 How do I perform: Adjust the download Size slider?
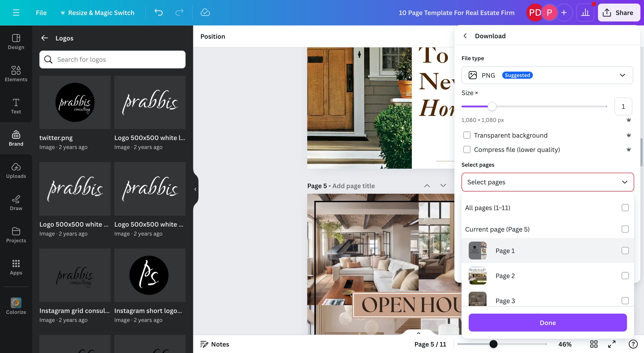click(x=492, y=106)
